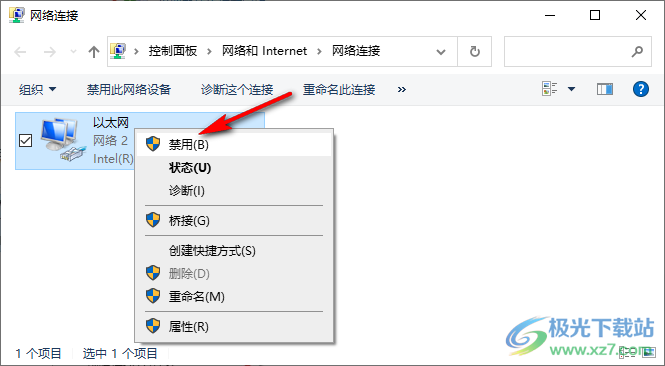Open the address bar history dropdown
Screen dimensions: 665x366
coord(441,52)
